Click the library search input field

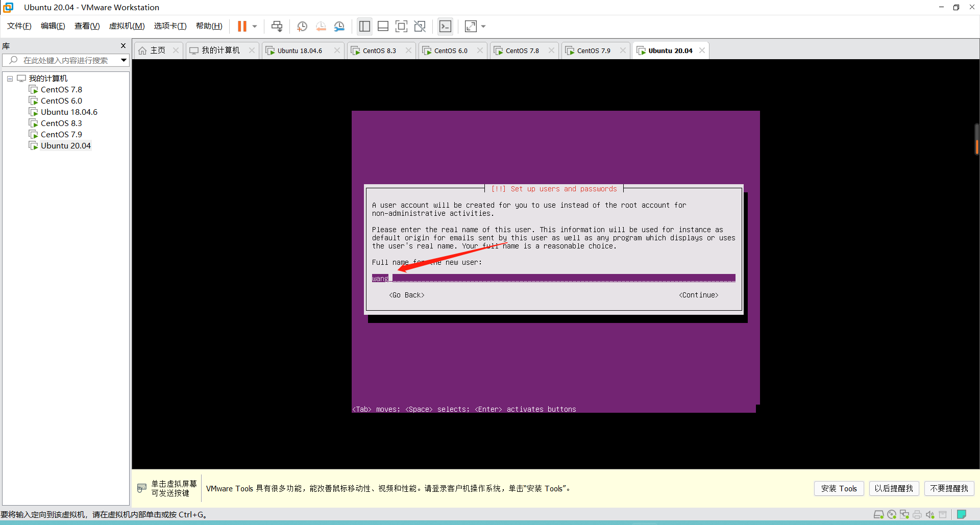(x=65, y=60)
